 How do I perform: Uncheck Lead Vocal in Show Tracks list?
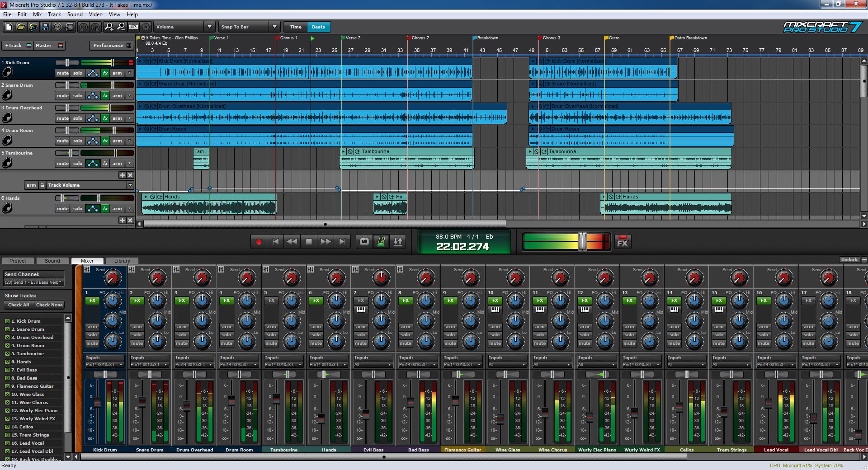(7, 443)
